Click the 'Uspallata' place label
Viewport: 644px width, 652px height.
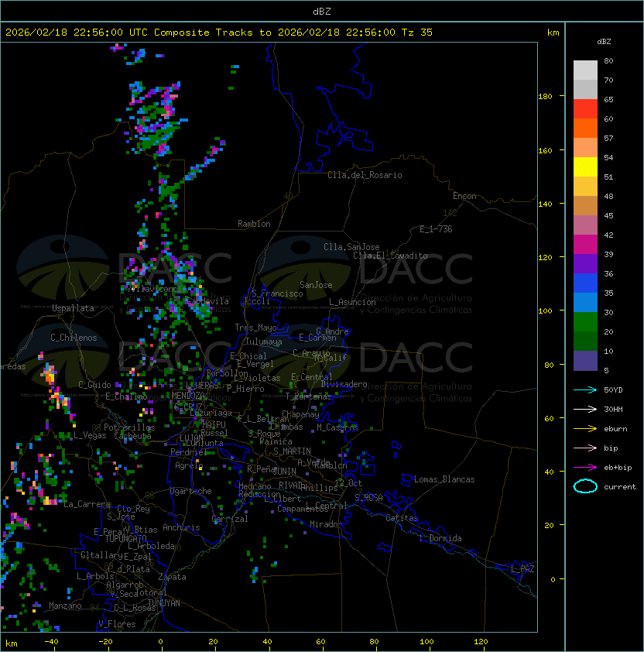pos(73,308)
